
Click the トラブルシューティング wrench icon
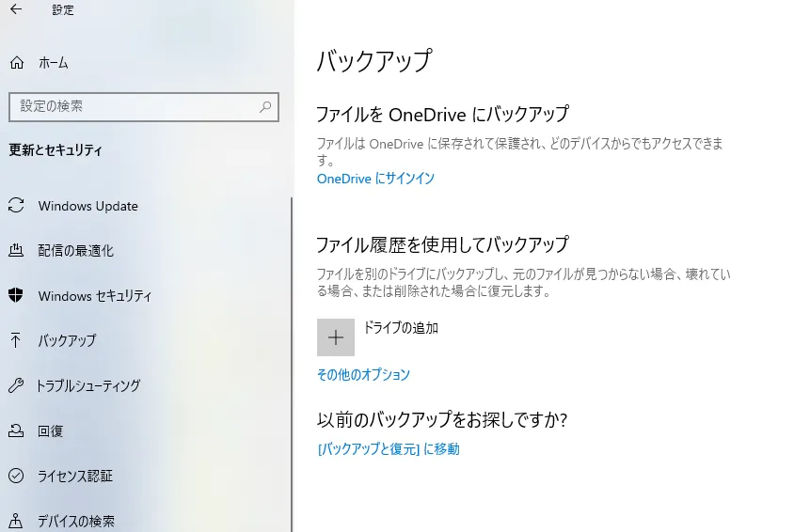point(16,385)
